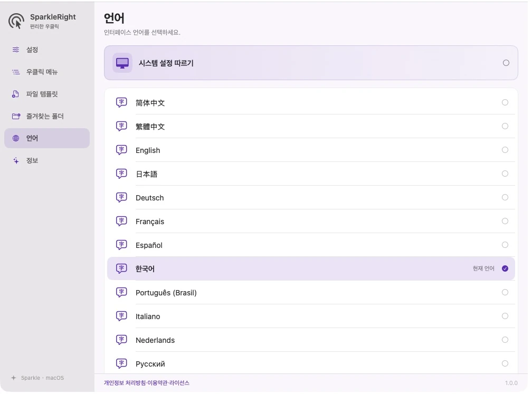Viewport: 532px width, 394px height.
Task: Click the speech bubble icon beside Français
Action: (121, 221)
